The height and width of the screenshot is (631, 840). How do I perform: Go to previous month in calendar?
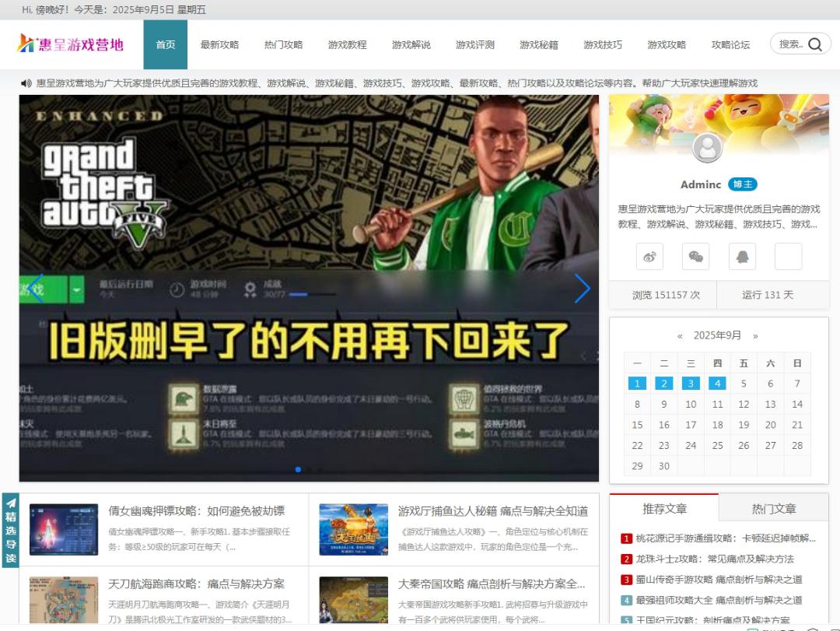(680, 336)
